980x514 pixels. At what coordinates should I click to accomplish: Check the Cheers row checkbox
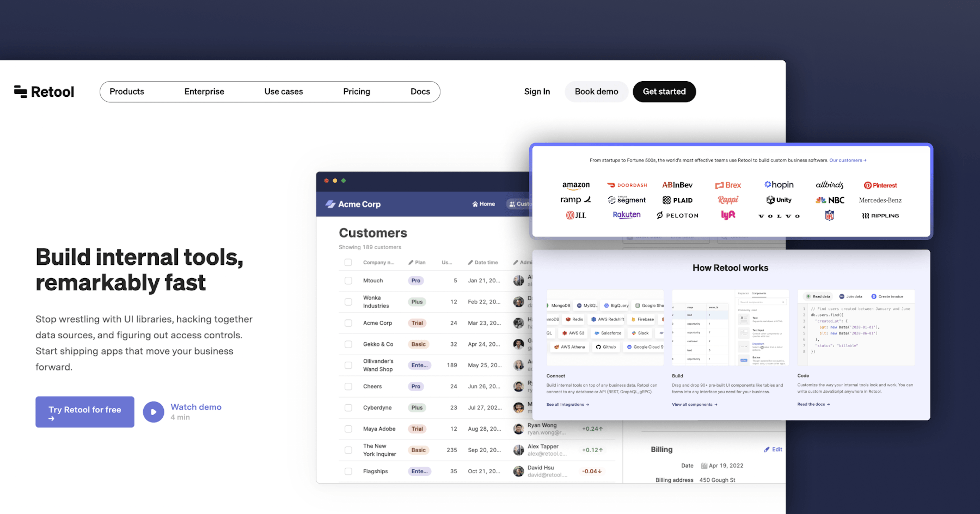pyautogui.click(x=348, y=387)
